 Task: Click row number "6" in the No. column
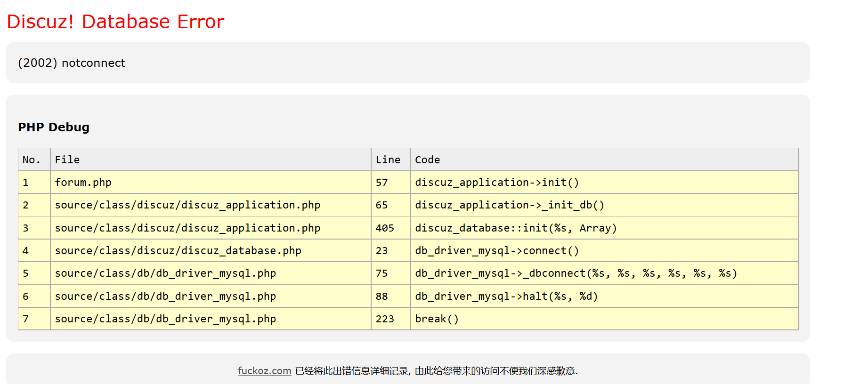(x=34, y=296)
